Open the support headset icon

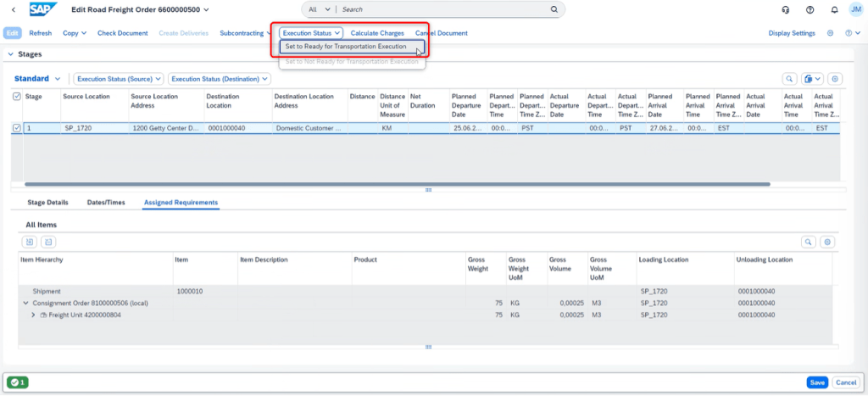[x=785, y=9]
